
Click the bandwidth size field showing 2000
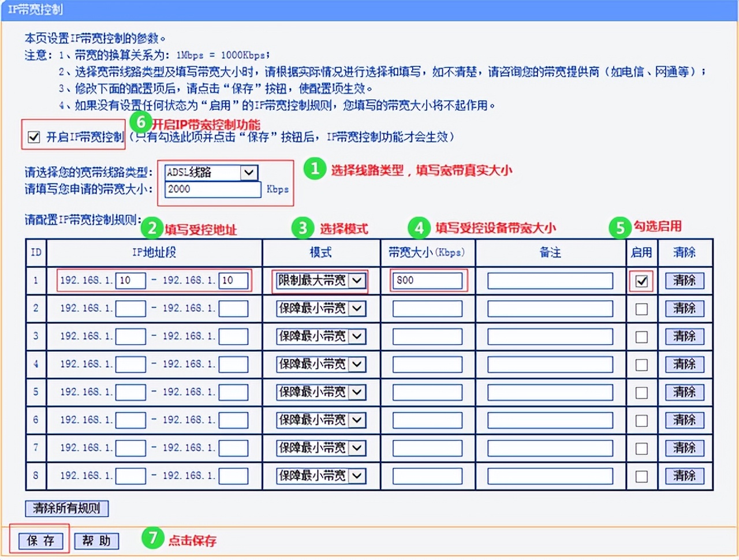212,189
